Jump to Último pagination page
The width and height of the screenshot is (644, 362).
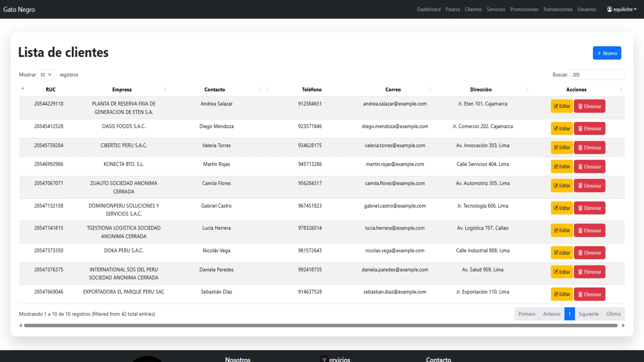613,314
